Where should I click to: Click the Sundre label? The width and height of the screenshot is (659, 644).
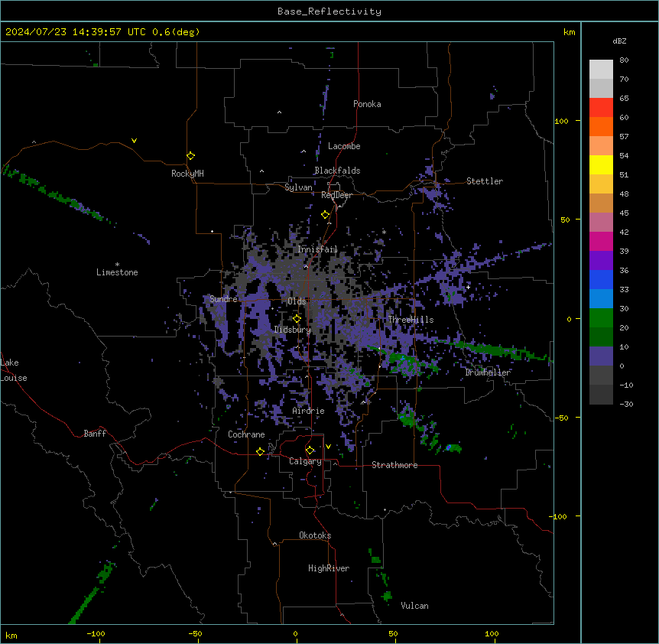tap(223, 299)
